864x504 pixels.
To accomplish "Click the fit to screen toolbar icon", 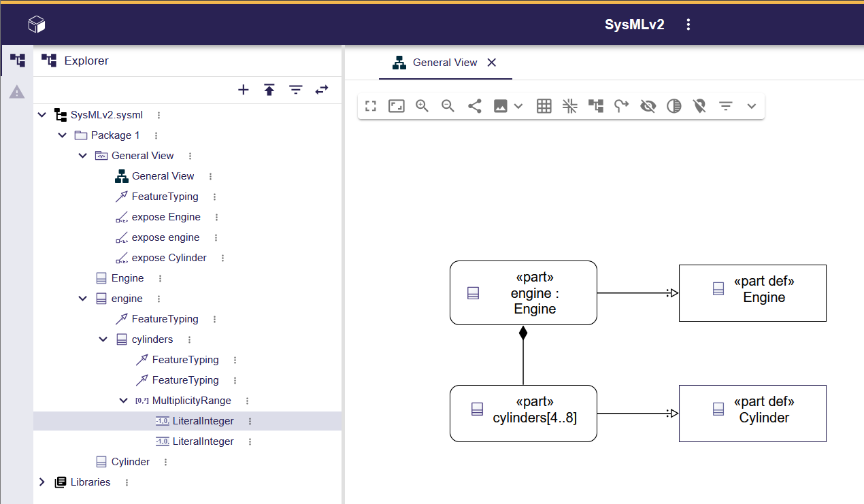I will point(397,106).
